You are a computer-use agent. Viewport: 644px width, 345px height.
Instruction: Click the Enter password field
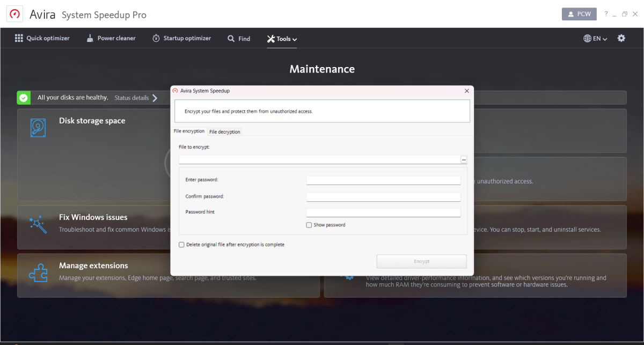pyautogui.click(x=383, y=180)
